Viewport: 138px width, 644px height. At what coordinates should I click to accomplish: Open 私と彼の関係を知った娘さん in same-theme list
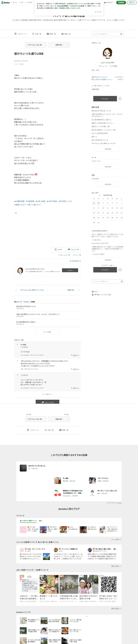pos(26,322)
